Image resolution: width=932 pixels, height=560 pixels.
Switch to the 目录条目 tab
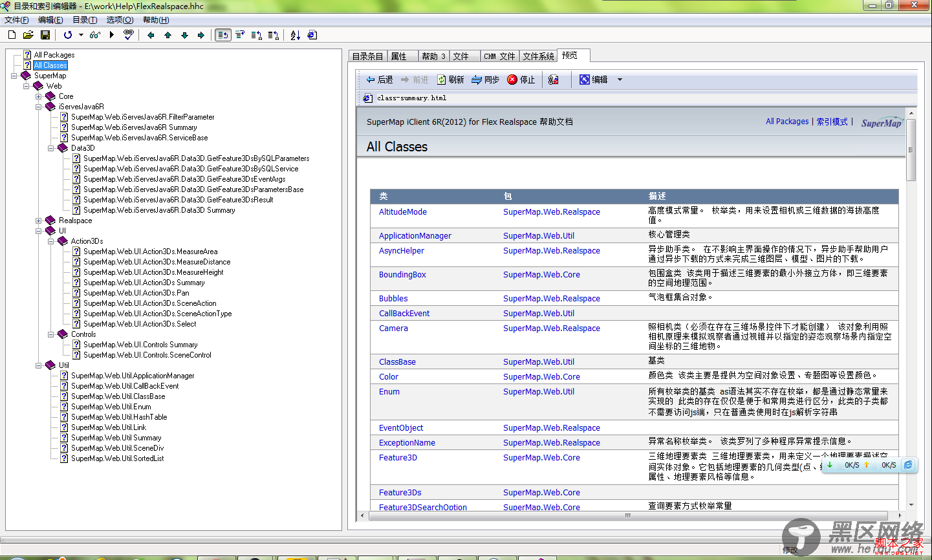pos(367,56)
